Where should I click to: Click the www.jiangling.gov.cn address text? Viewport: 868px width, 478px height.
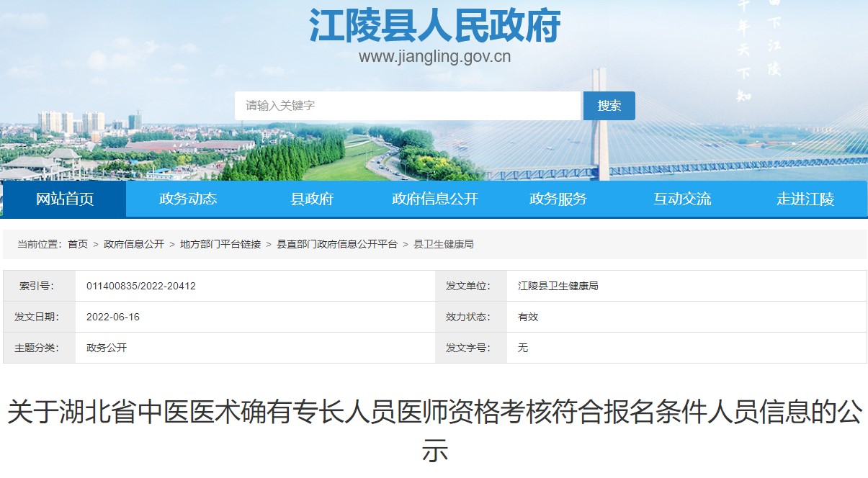434,57
